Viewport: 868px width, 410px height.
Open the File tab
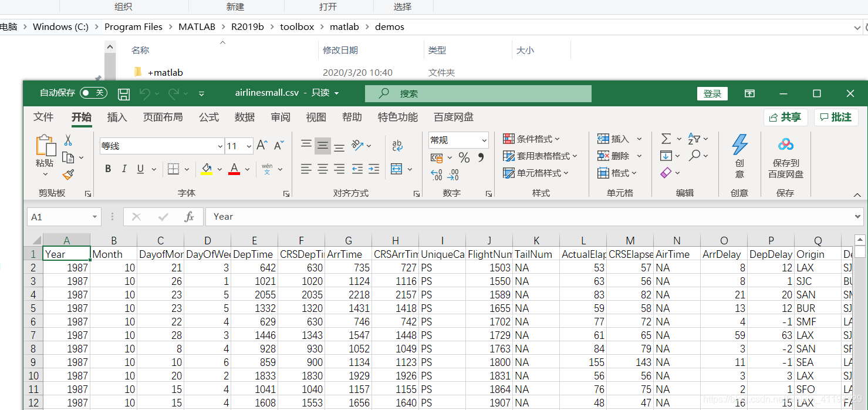pos(43,117)
